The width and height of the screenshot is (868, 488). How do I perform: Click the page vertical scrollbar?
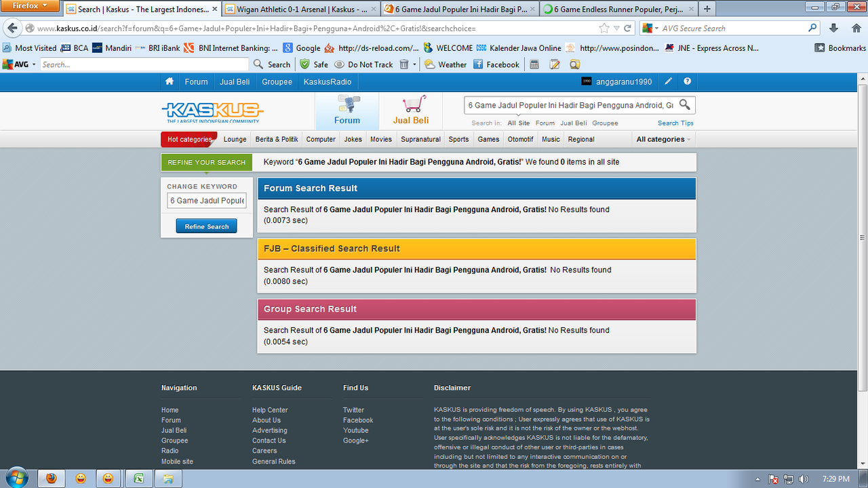863,237
